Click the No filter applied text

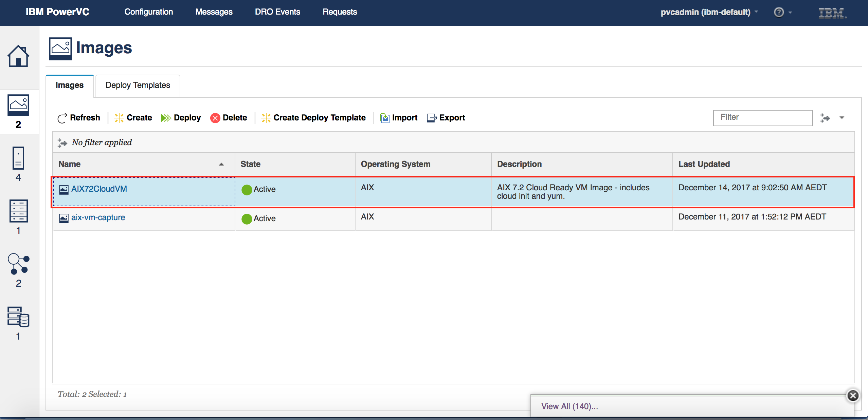102,142
